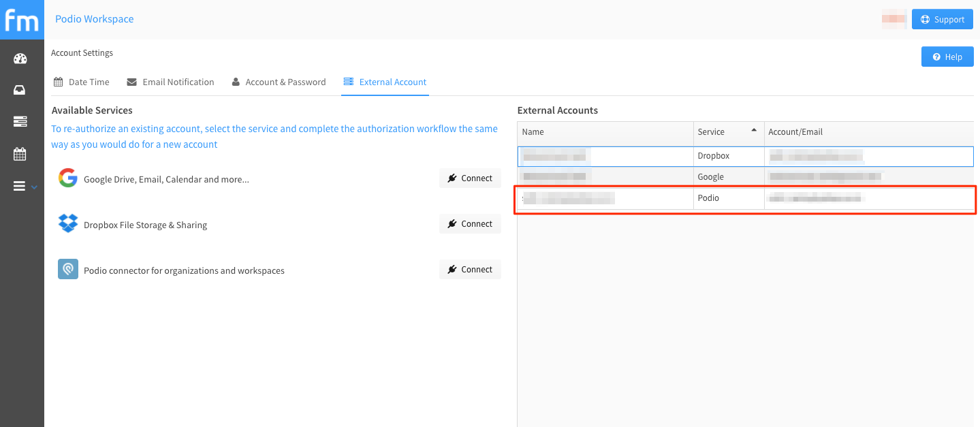Toggle the Service column sort arrow
Viewport: 980px width, 427px height.
click(x=754, y=130)
